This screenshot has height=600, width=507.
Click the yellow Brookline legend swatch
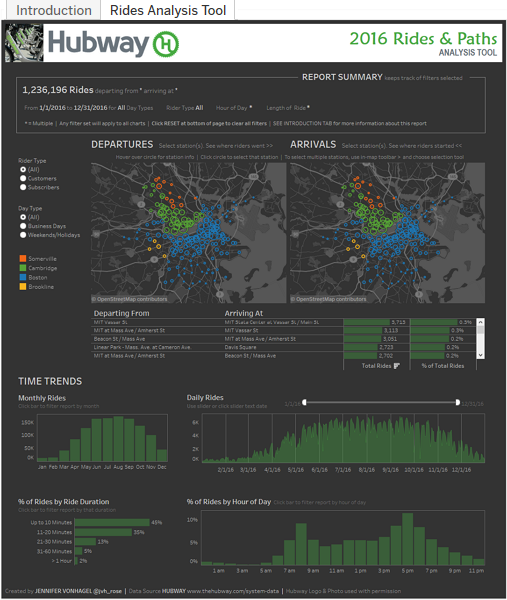(23, 287)
